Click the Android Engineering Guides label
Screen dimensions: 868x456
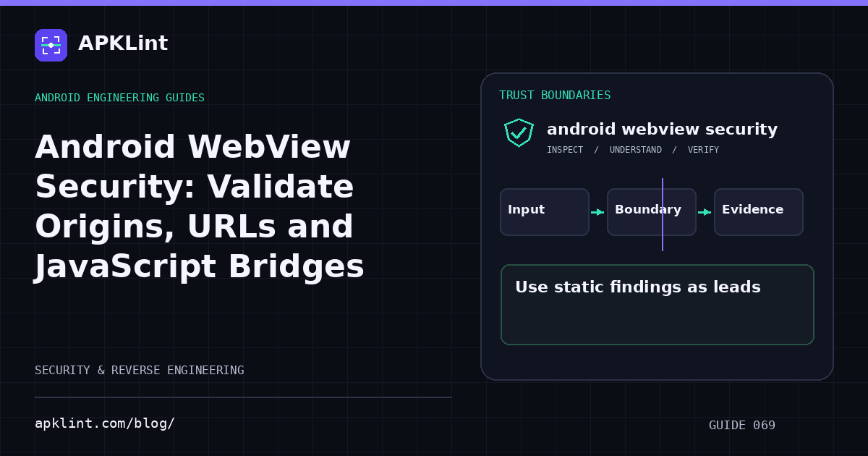point(119,98)
